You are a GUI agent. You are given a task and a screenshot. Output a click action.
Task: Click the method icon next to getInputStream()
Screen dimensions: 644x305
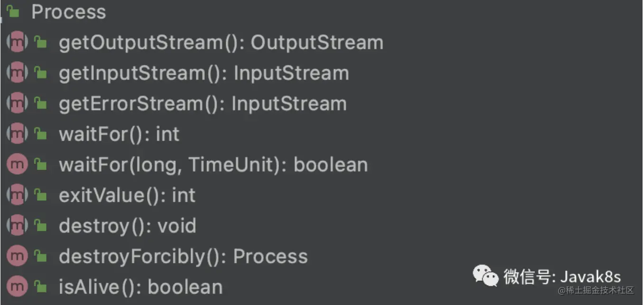pyautogui.click(x=17, y=73)
